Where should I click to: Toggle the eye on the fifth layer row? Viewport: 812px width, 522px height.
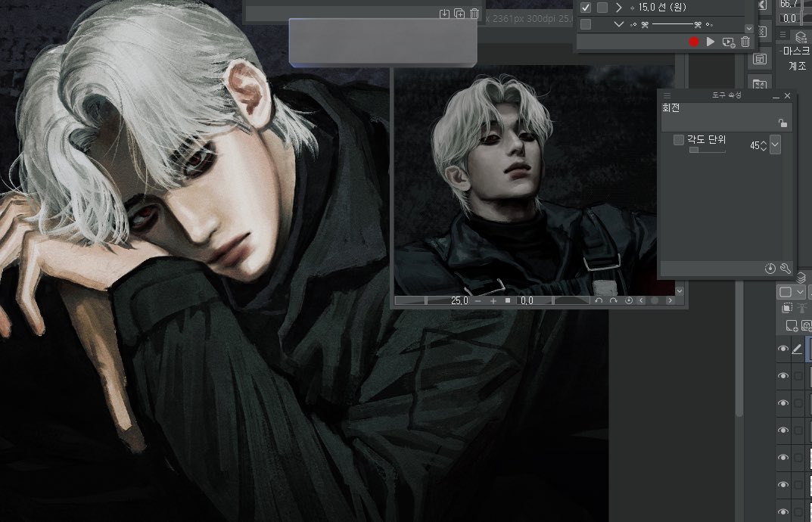point(783,457)
